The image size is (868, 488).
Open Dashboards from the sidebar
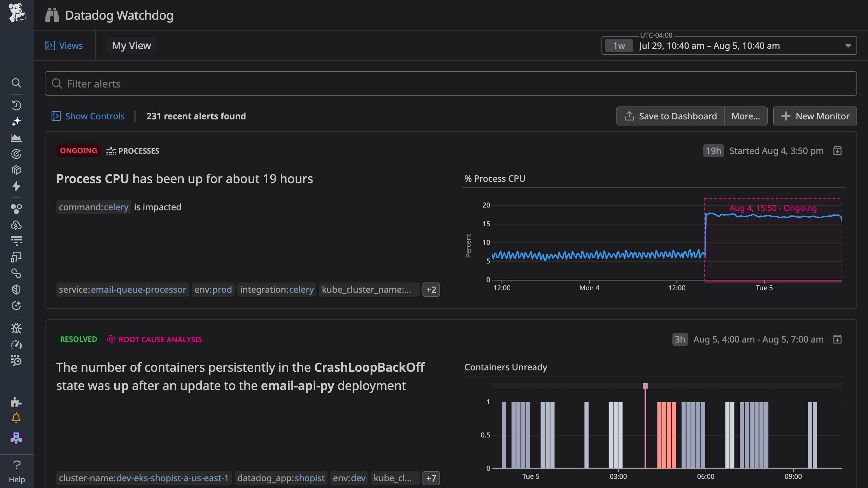coord(16,138)
